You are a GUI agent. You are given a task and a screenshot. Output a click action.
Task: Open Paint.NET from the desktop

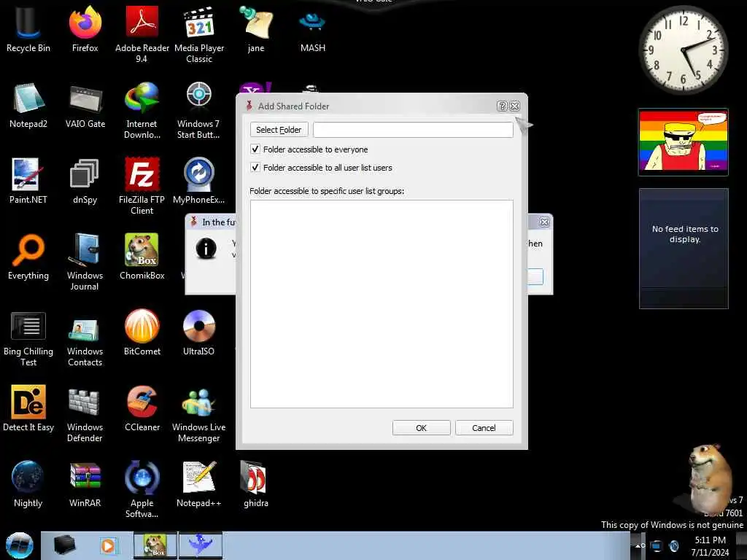click(28, 181)
